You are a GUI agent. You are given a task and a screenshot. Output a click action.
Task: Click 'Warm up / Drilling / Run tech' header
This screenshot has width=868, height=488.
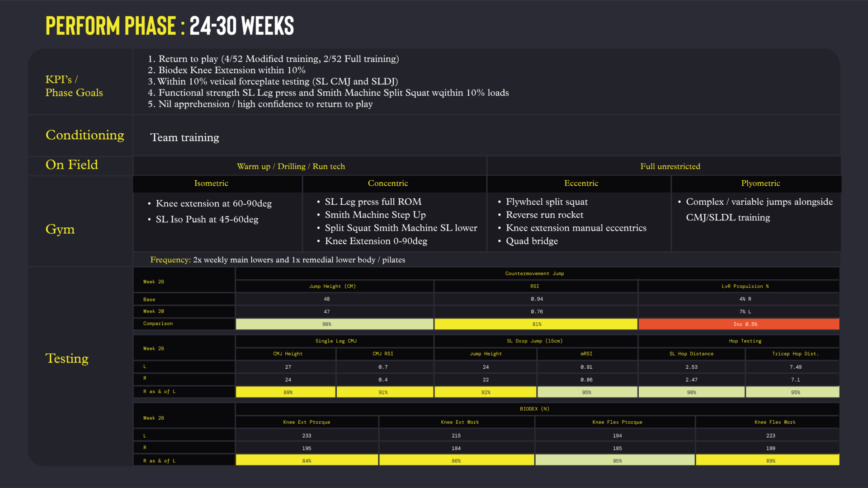click(x=291, y=166)
